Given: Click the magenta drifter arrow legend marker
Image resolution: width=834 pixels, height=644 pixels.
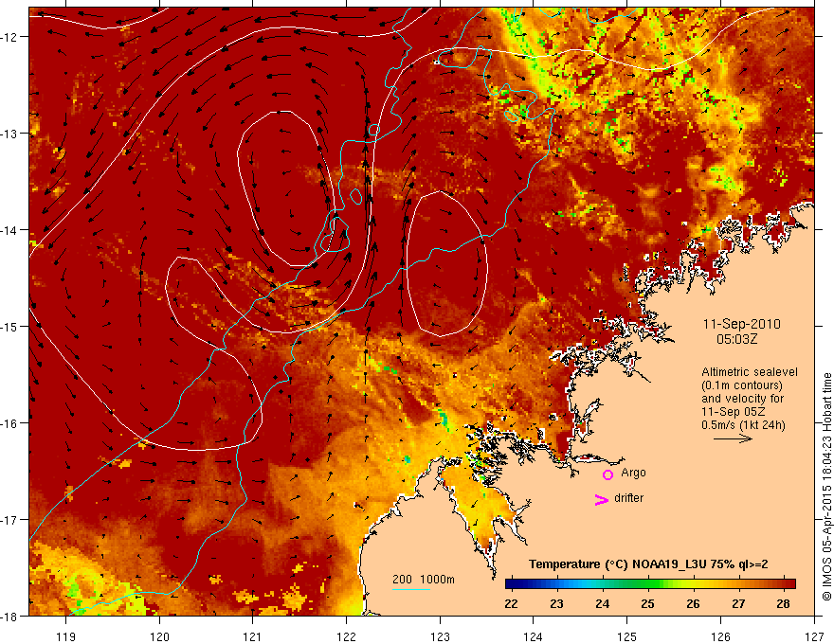Looking at the screenshot, I should tap(602, 499).
